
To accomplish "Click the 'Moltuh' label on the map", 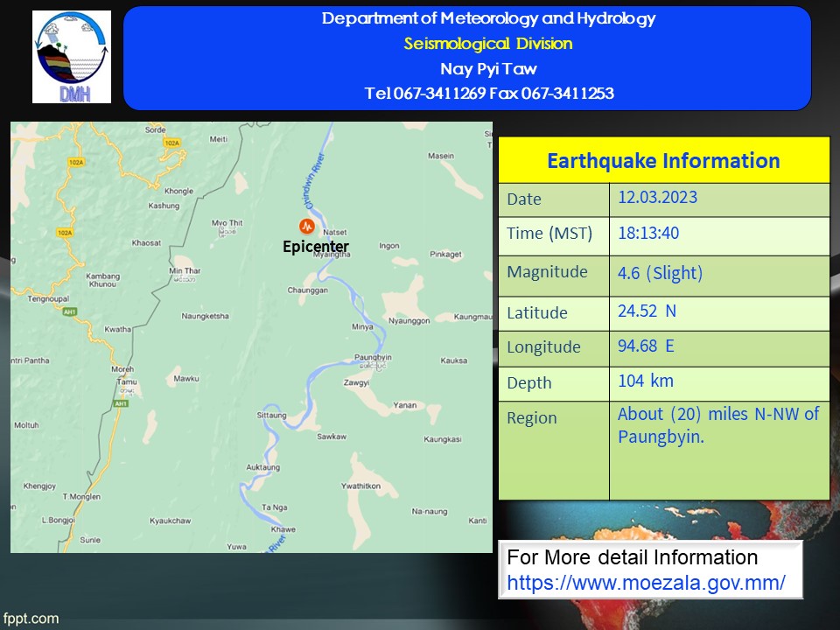I will coord(27,425).
